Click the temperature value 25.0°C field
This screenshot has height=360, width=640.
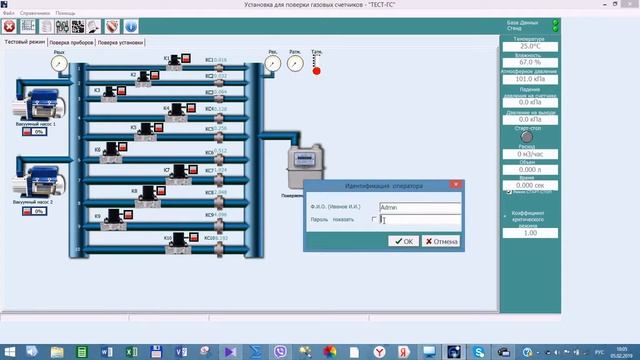[x=530, y=47]
